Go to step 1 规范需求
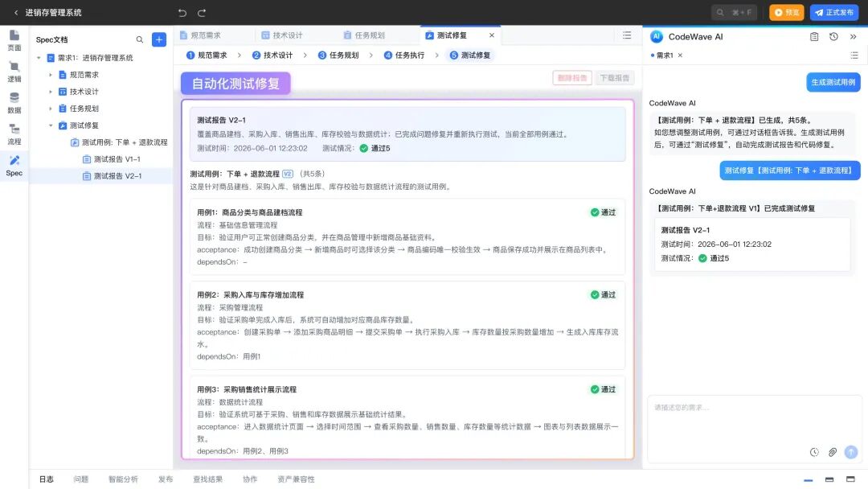The image size is (868, 489). point(207,55)
